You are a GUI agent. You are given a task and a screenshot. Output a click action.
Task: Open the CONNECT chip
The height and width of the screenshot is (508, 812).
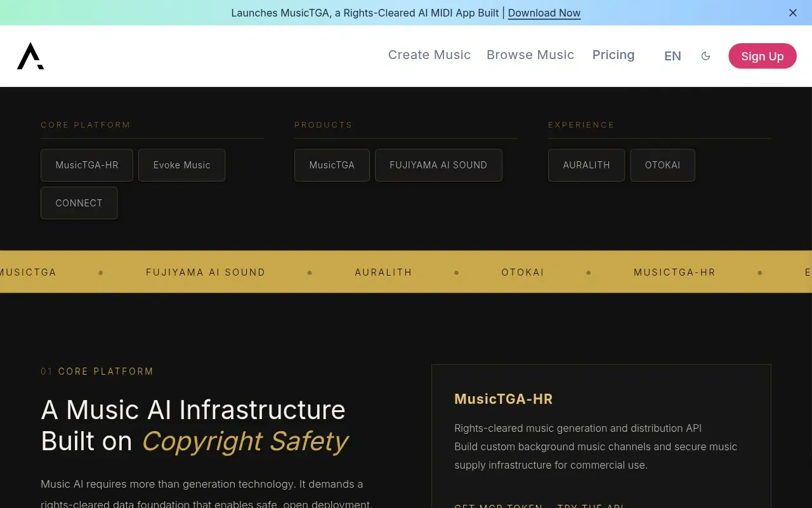pos(79,203)
